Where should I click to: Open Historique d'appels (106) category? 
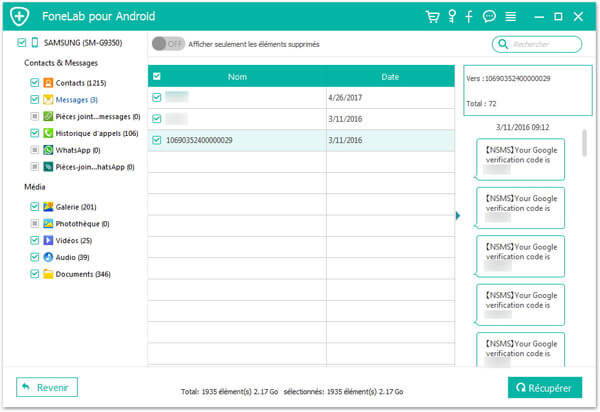point(97,134)
